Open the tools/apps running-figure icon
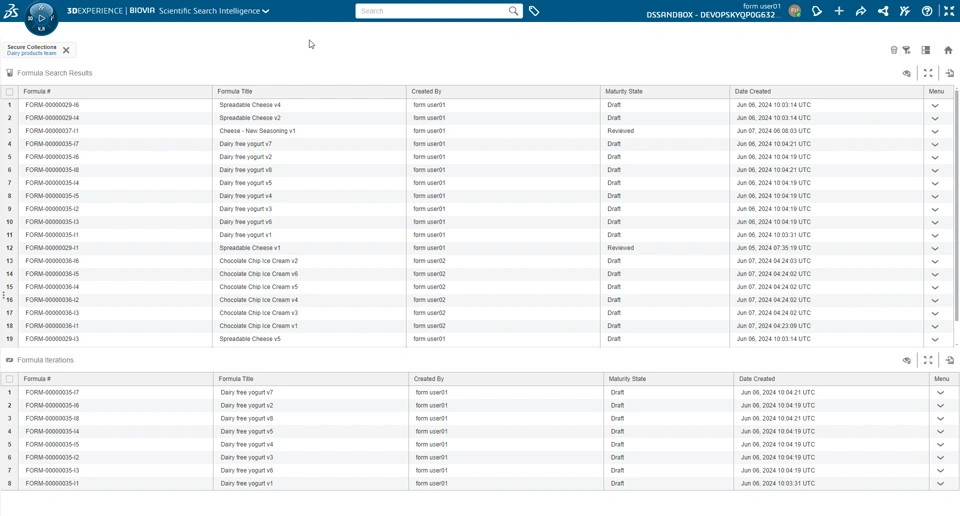This screenshot has height=516, width=960. click(905, 11)
